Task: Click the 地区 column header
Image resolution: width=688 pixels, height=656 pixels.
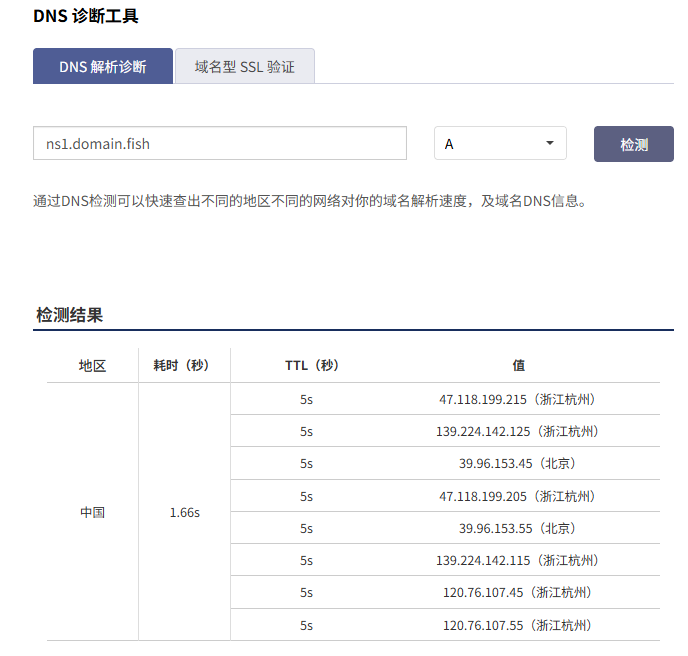Action: [x=92, y=365]
